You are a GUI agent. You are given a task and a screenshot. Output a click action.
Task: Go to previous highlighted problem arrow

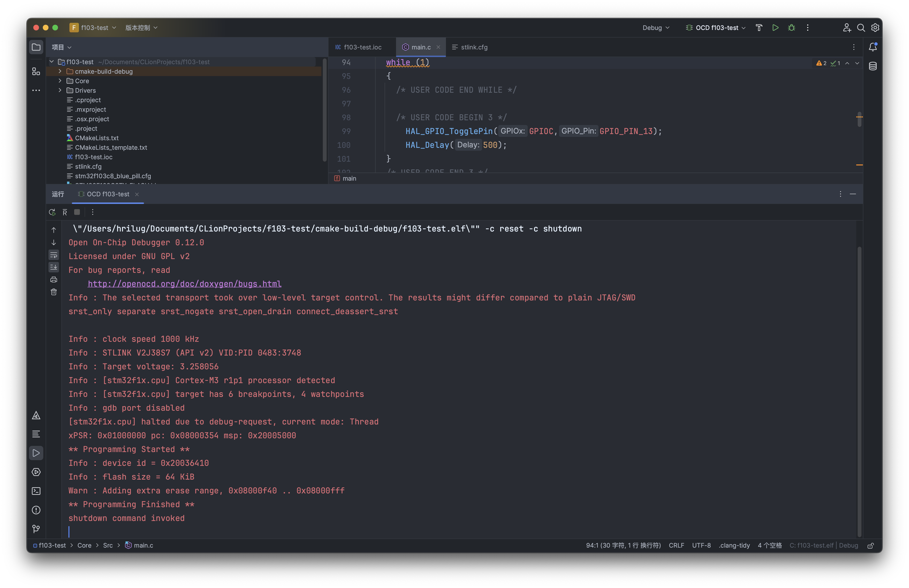coord(847,63)
